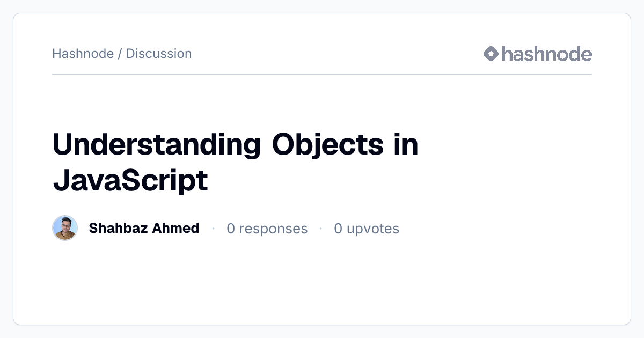Open the Hashnode breadcrumb link
Image resolution: width=644 pixels, height=338 pixels.
[x=83, y=54]
